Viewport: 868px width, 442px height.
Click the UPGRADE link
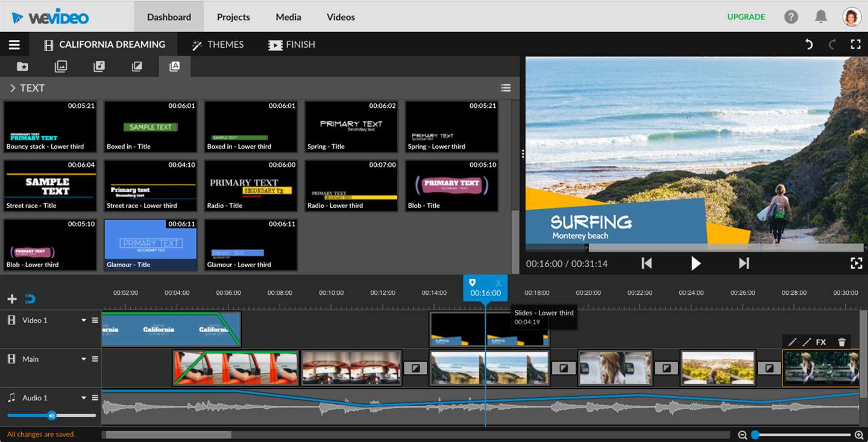[x=746, y=17]
